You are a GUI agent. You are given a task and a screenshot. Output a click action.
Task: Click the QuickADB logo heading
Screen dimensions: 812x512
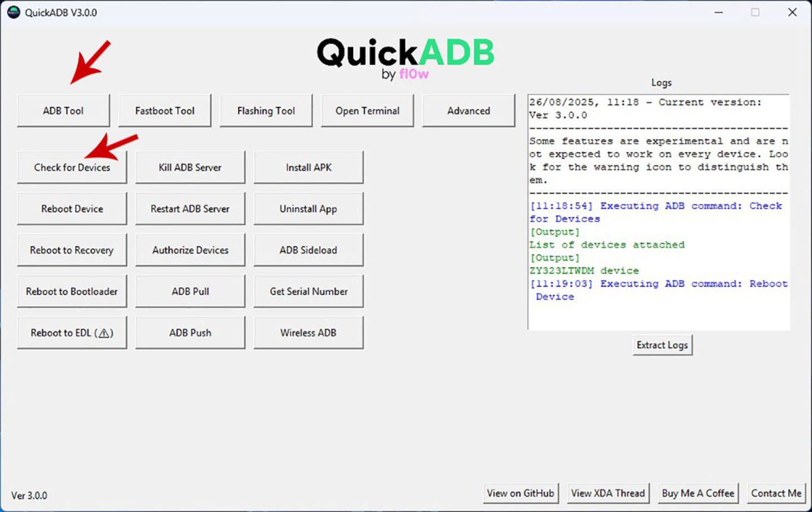click(x=405, y=59)
